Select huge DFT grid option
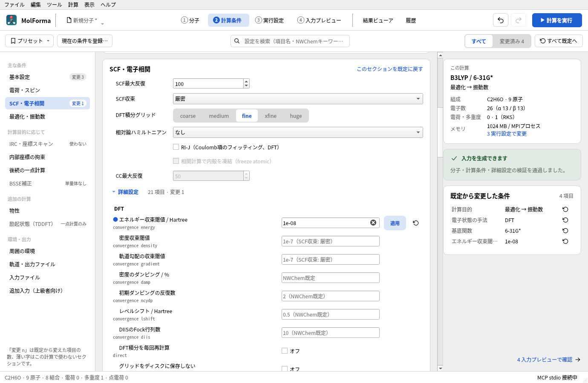Viewport: 588px width, 383px height. (x=296, y=116)
